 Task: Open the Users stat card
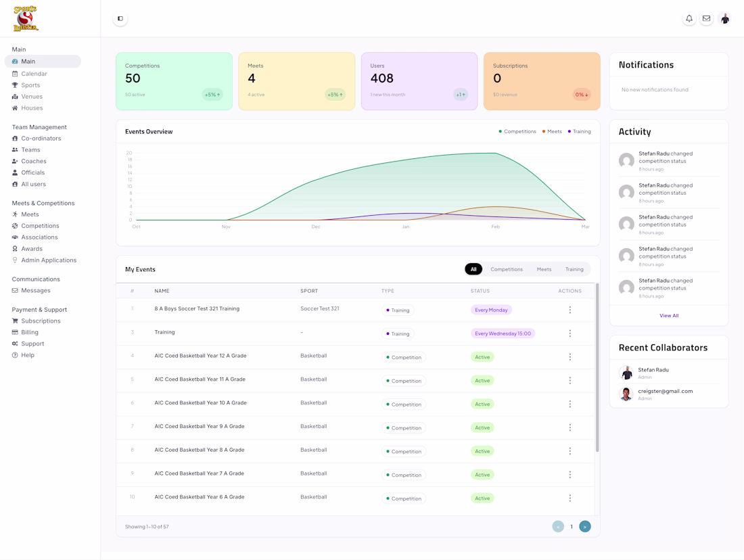click(419, 81)
